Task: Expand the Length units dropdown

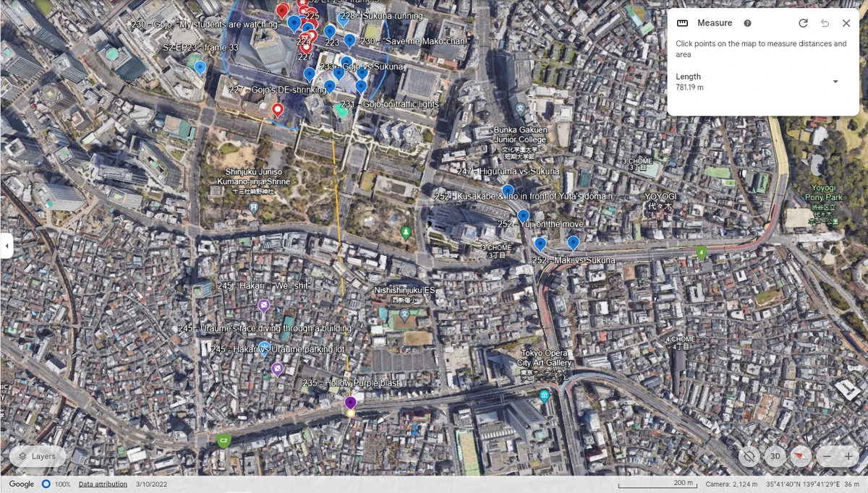Action: click(835, 82)
